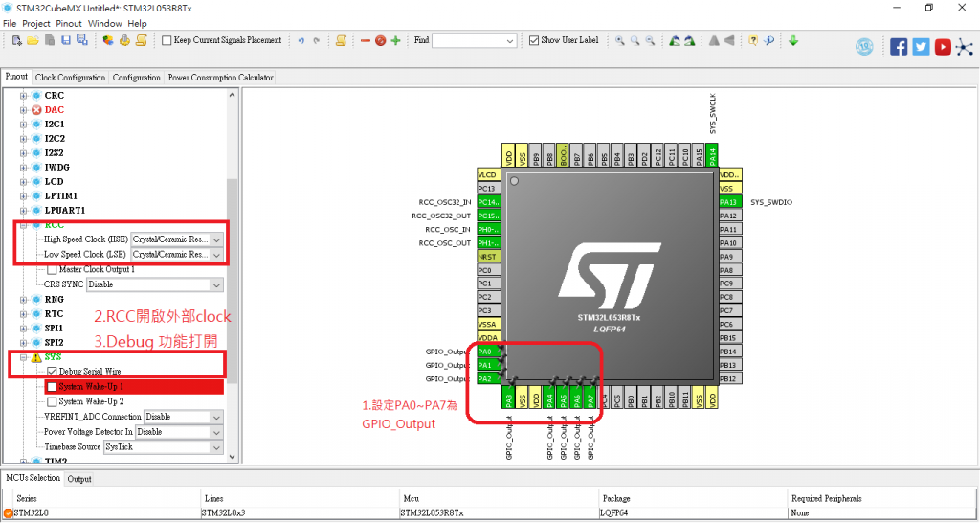The image size is (980, 523).
Task: Tick the System Wake-Up 1 checkbox
Action: 52,387
